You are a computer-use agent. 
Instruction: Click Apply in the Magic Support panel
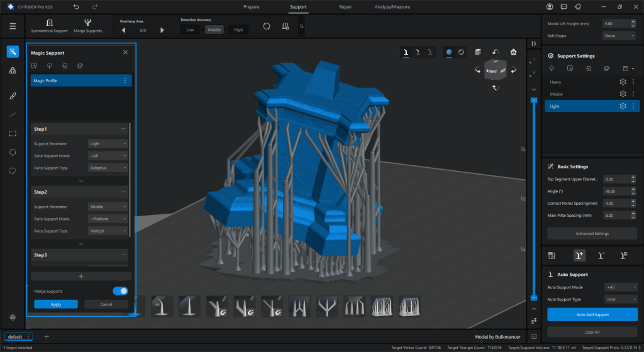[56, 304]
